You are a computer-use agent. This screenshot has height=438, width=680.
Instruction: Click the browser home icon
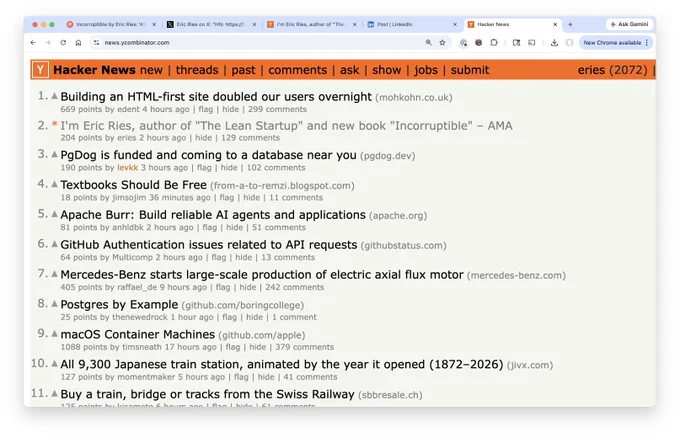tap(78, 42)
